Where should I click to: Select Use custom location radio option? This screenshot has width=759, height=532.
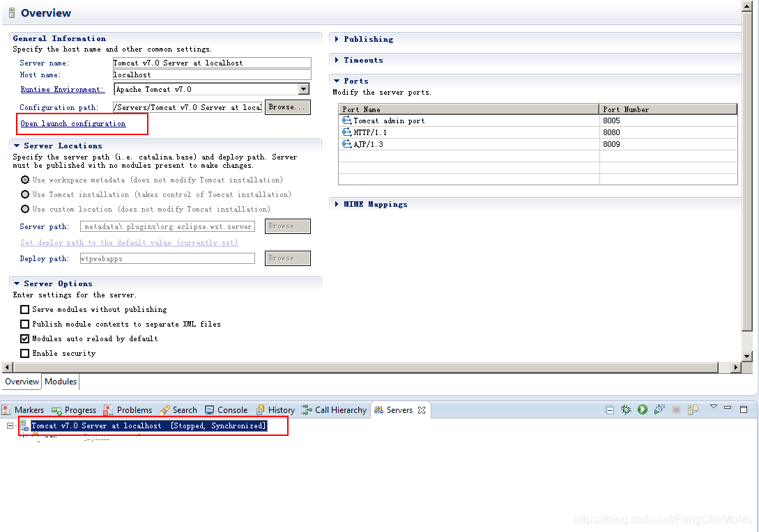[25, 209]
